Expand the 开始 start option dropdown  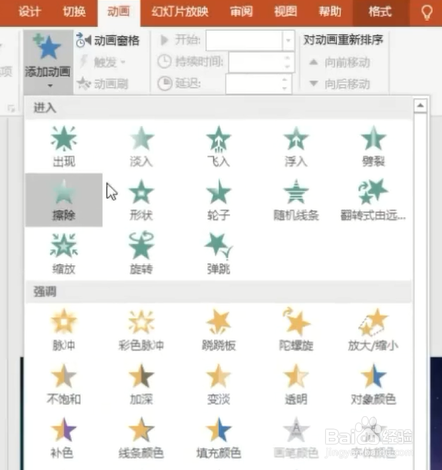[x=288, y=41]
